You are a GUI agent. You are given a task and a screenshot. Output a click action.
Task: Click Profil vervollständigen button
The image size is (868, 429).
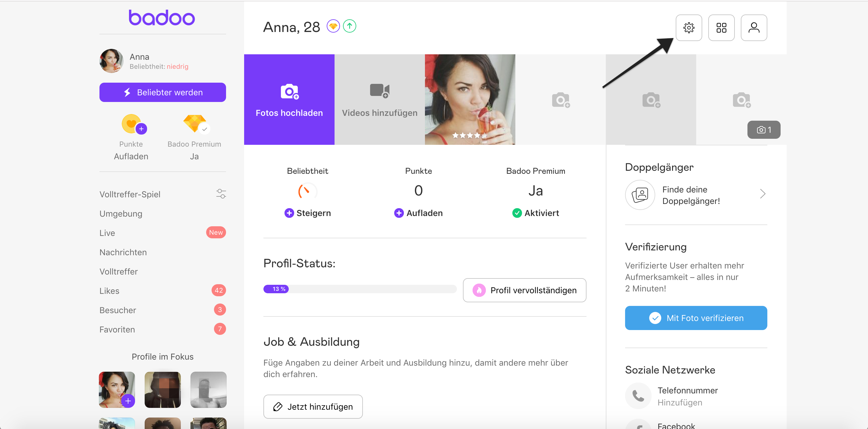pyautogui.click(x=524, y=290)
